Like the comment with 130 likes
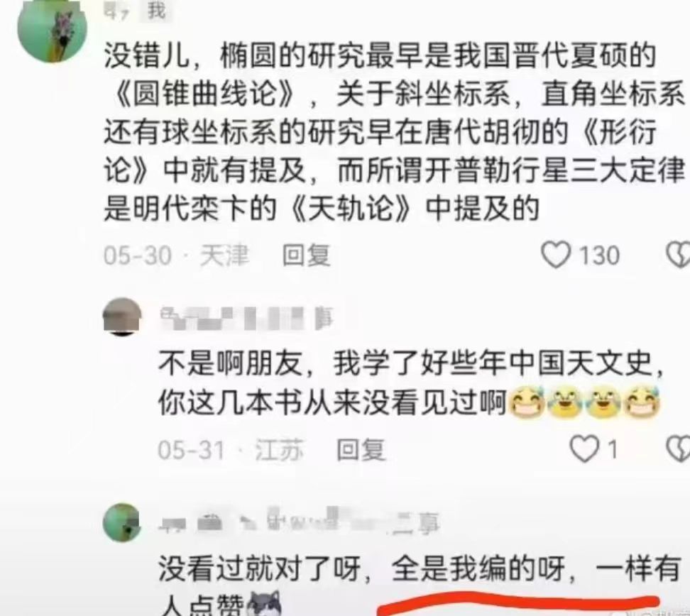This screenshot has height=616, width=690. click(556, 254)
